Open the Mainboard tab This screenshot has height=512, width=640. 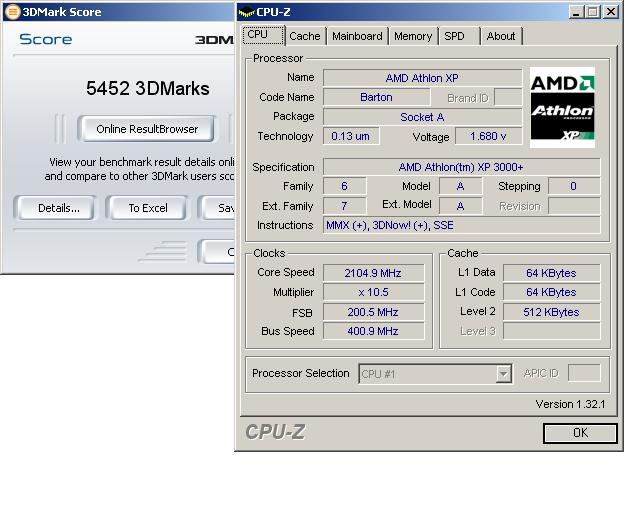point(357,36)
